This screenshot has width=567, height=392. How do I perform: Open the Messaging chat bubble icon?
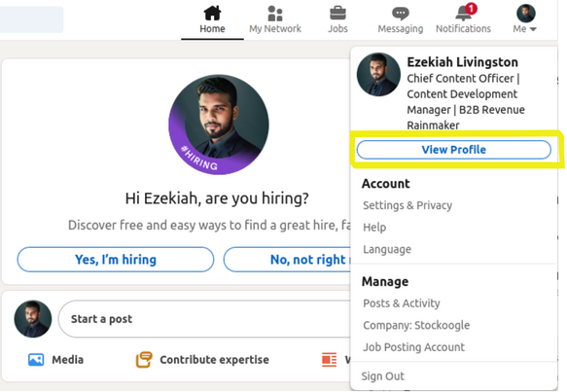401,14
